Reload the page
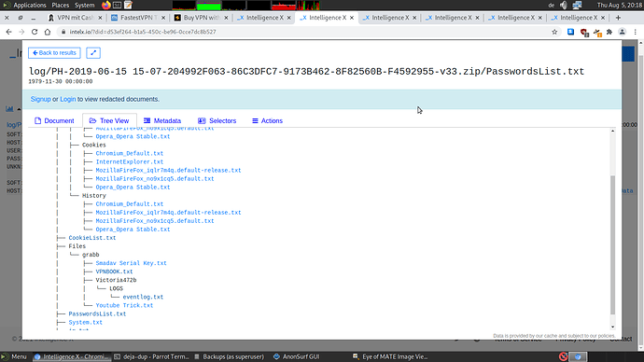The height and width of the screenshot is (362, 644). pos(35,32)
